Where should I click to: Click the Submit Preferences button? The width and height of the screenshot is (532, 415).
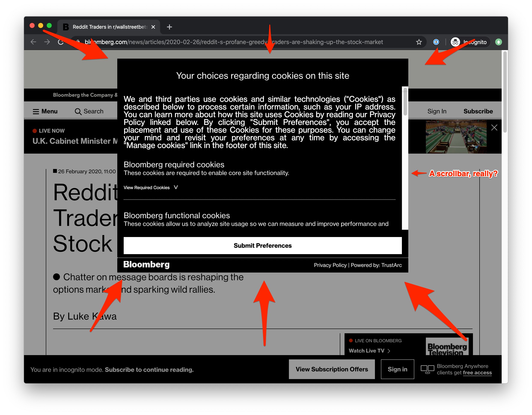263,246
